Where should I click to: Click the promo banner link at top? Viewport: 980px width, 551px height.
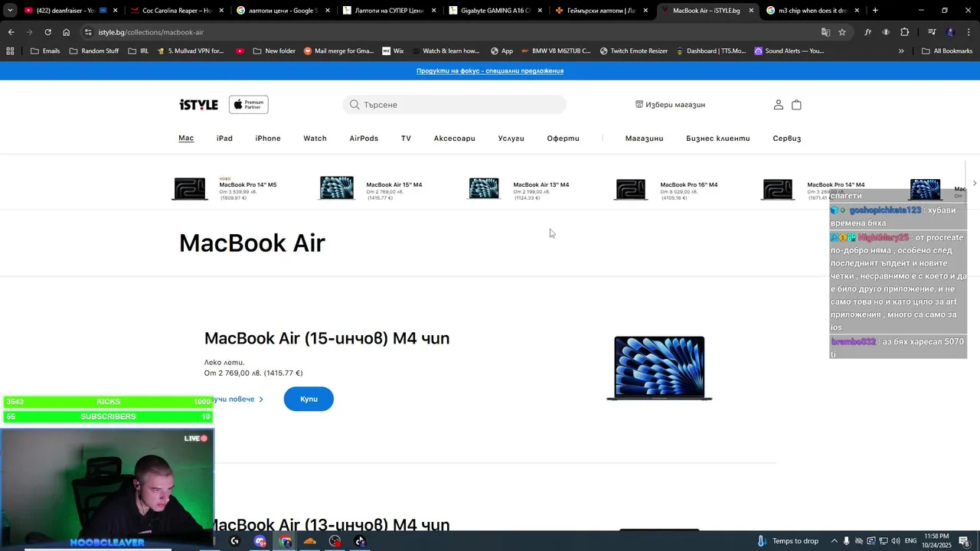(490, 71)
